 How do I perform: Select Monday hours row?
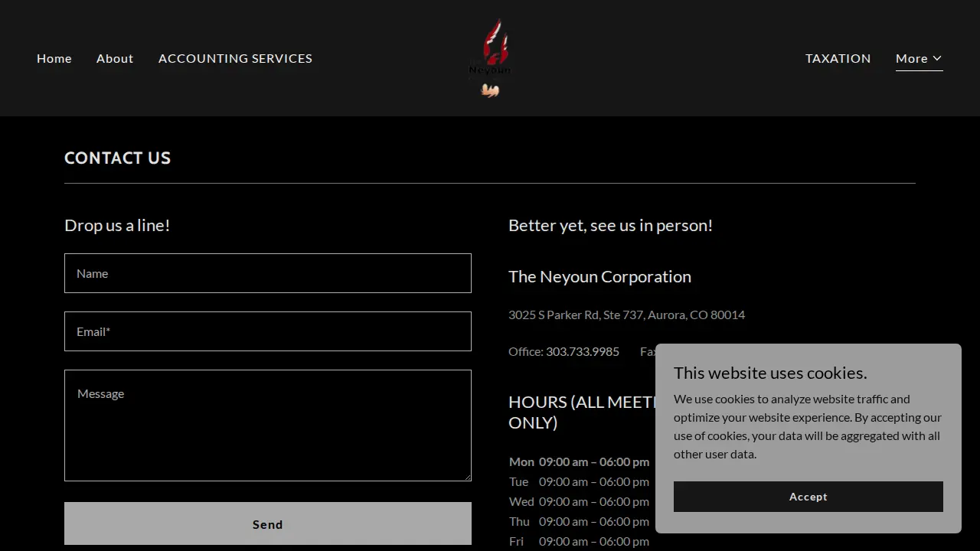[579, 461]
